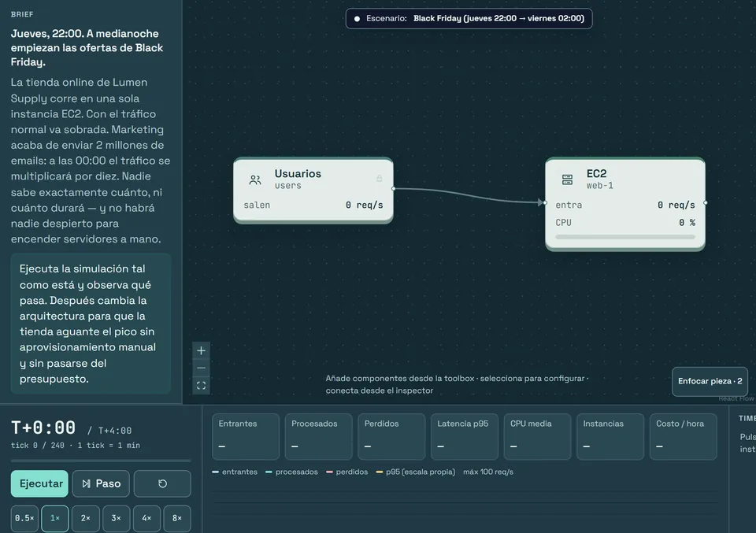Screen dimensions: 756x533
Task: Fit view with the fullscreen icon
Action: pyautogui.click(x=201, y=386)
